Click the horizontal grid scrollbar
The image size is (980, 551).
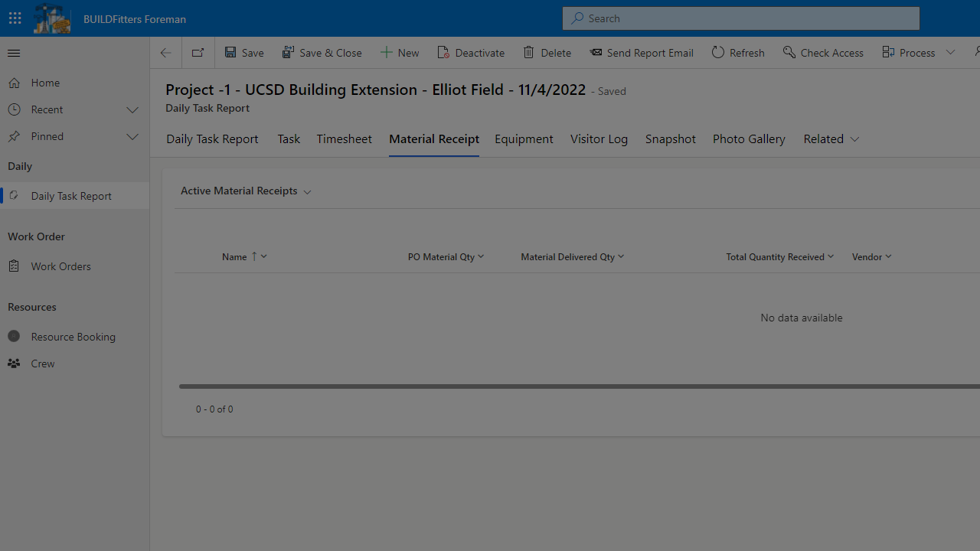[580, 386]
